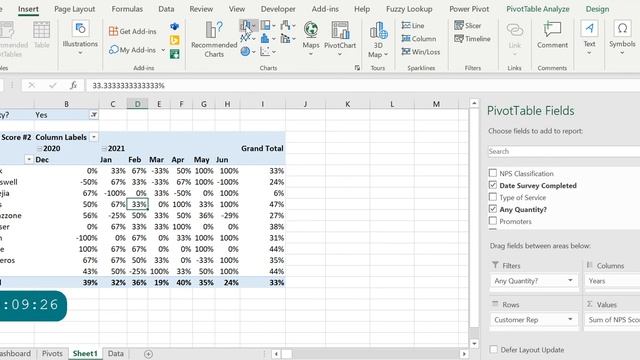Image resolution: width=640 pixels, height=360 pixels.
Task: Add a new sheet with plus button
Action: click(x=148, y=354)
